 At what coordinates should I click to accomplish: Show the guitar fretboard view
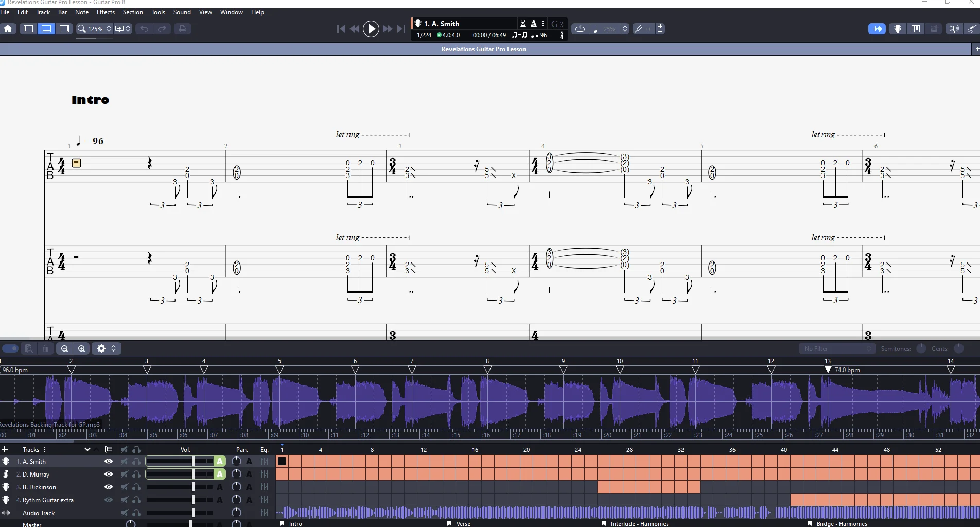[898, 29]
